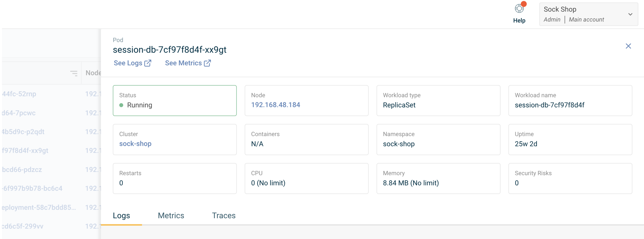This screenshot has height=239, width=644.
Task: Click the CPU 0 (No limit) value
Action: tap(268, 183)
